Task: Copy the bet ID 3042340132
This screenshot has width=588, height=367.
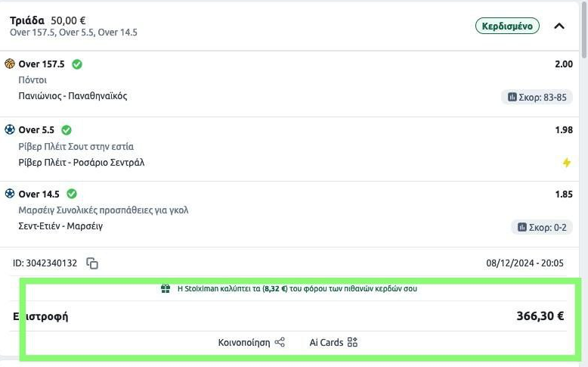Action: pyautogui.click(x=92, y=263)
